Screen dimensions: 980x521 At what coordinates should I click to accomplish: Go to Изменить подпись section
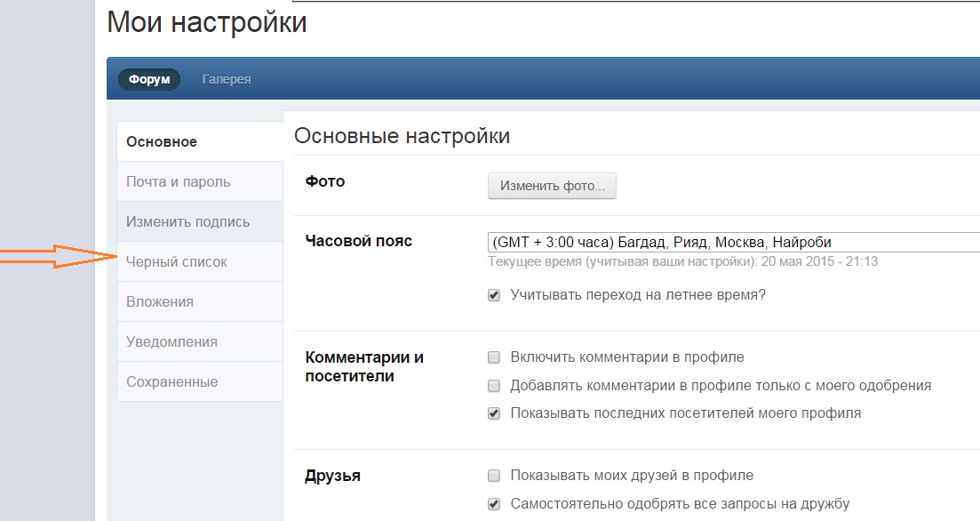coord(200,221)
